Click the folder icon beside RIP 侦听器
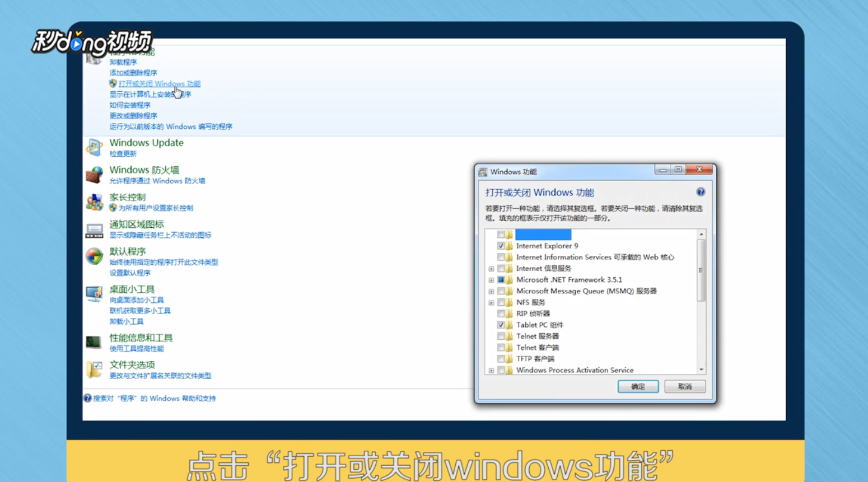The height and width of the screenshot is (482, 868). pos(509,313)
